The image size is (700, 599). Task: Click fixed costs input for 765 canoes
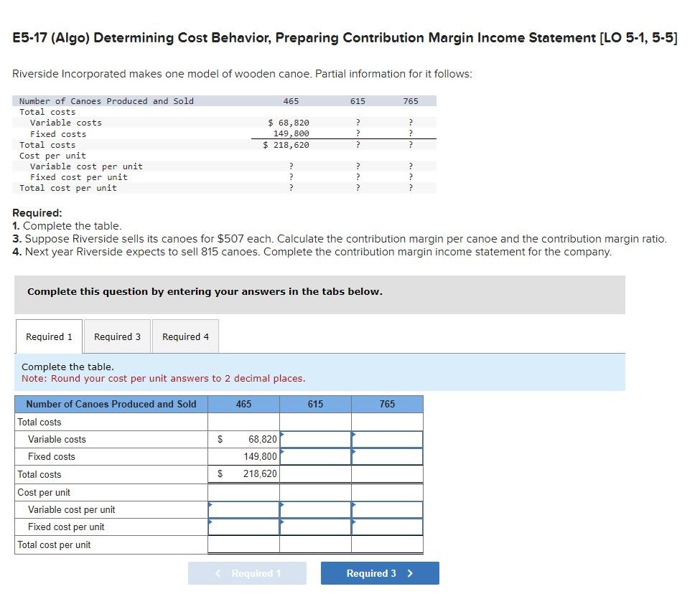tap(387, 456)
